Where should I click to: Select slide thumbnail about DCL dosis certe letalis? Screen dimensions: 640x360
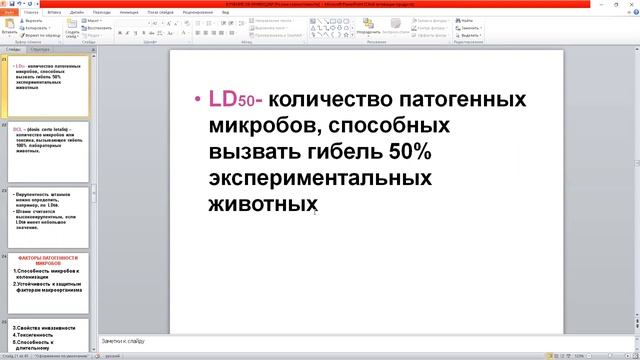48,152
